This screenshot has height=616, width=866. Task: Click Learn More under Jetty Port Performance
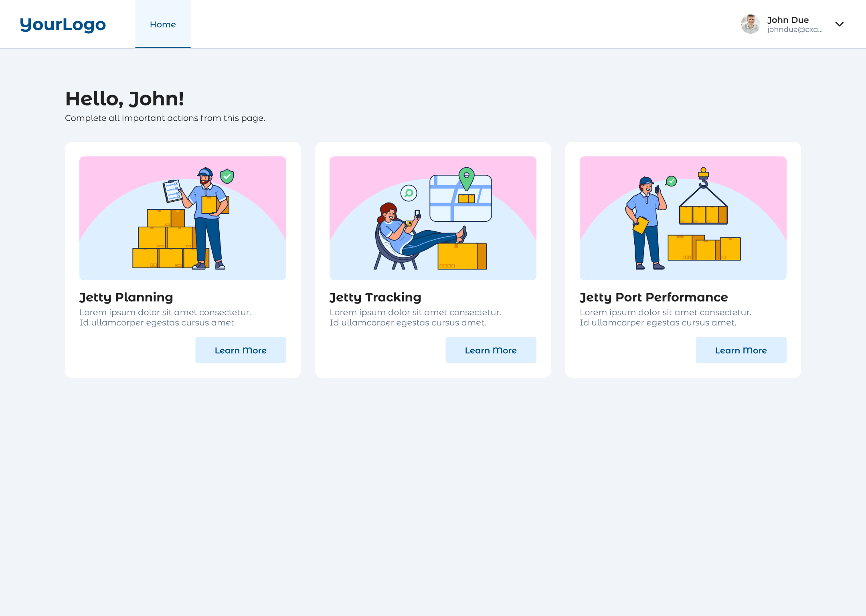point(741,350)
